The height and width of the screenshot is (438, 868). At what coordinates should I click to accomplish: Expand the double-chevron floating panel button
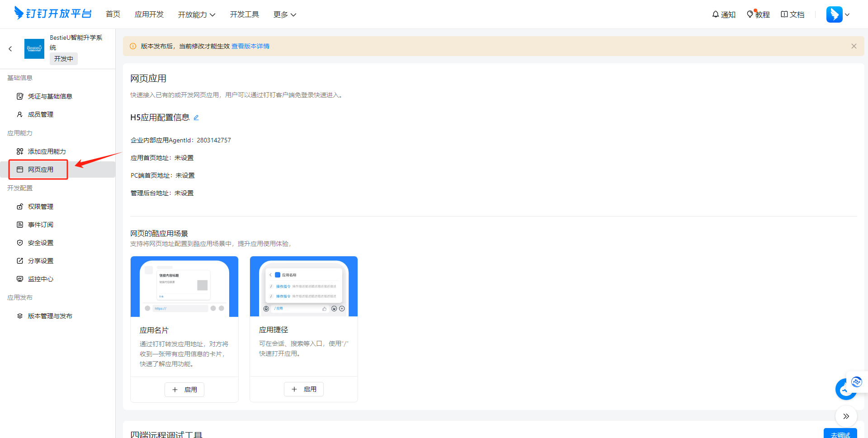(846, 416)
